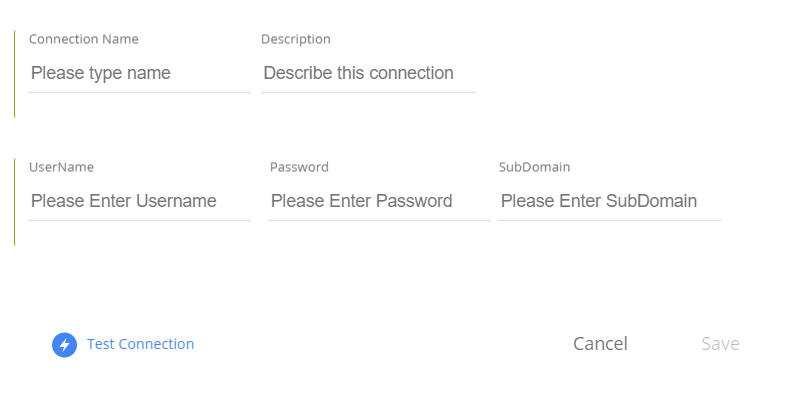Focus the Password entry field
Screen dimensions: 792x394
point(379,202)
